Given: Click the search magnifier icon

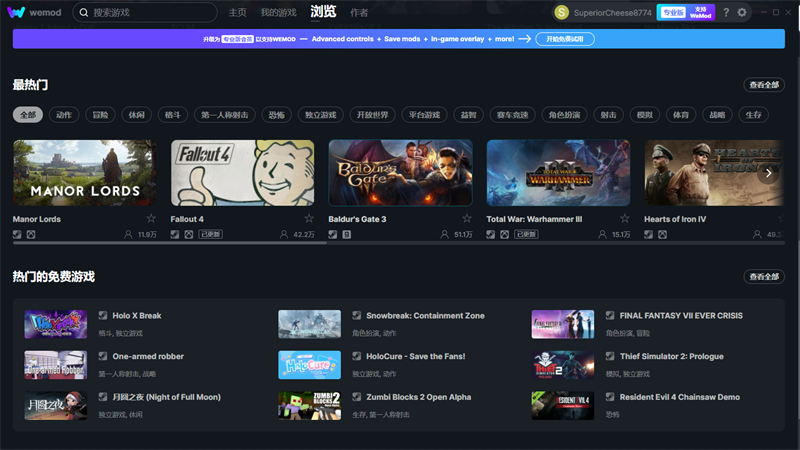Looking at the screenshot, I should [x=84, y=12].
